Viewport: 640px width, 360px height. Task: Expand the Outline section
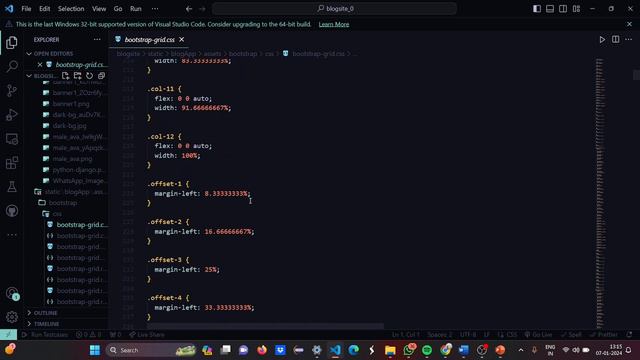point(45,313)
